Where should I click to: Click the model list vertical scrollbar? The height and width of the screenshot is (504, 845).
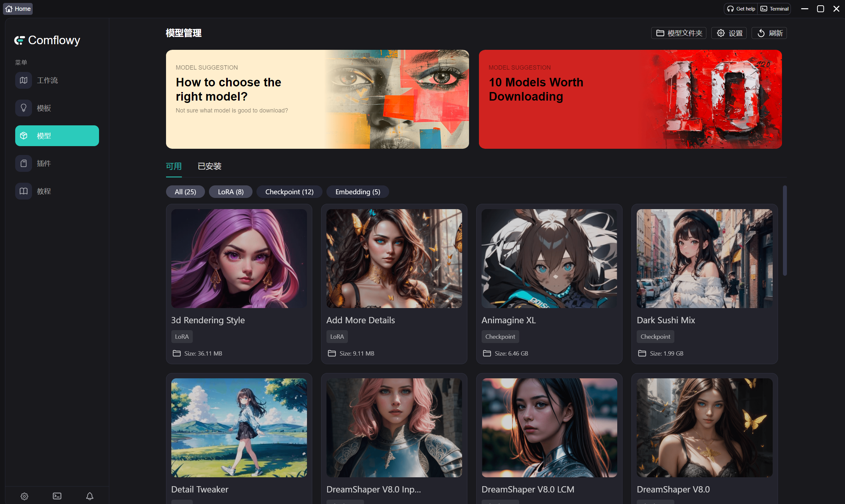[785, 230]
